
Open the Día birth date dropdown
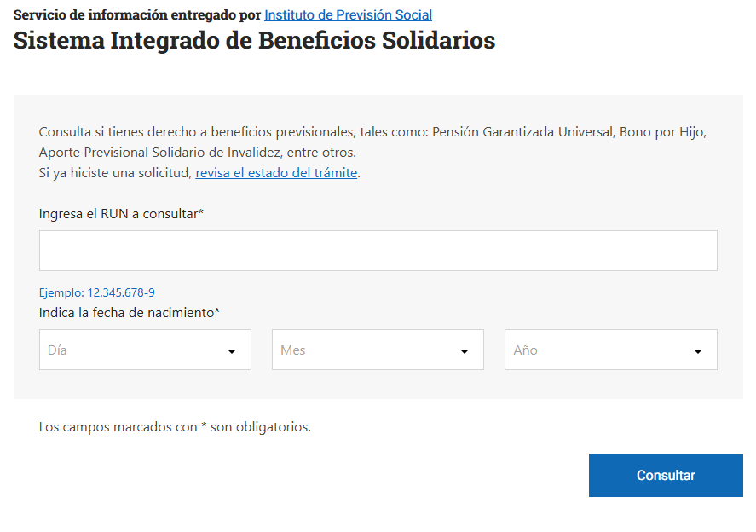pyautogui.click(x=145, y=350)
